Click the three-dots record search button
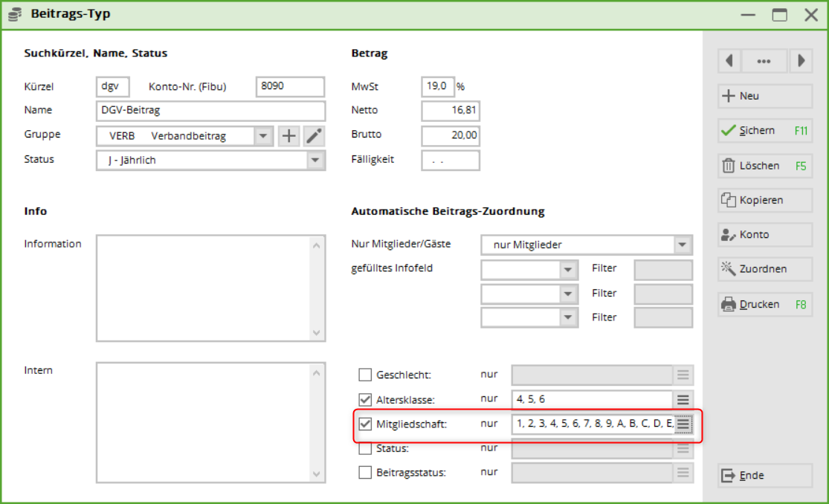Viewport: 829px width, 504px height. pos(764,61)
